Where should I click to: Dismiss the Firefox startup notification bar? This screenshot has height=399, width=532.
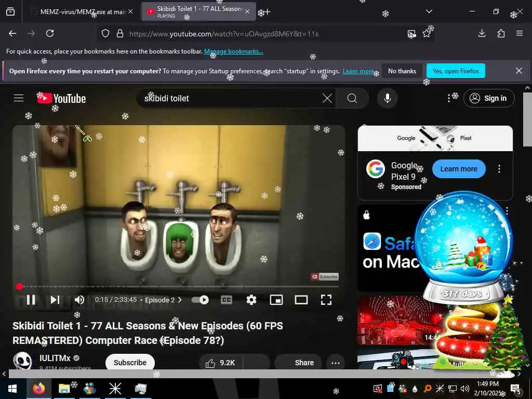(x=519, y=71)
